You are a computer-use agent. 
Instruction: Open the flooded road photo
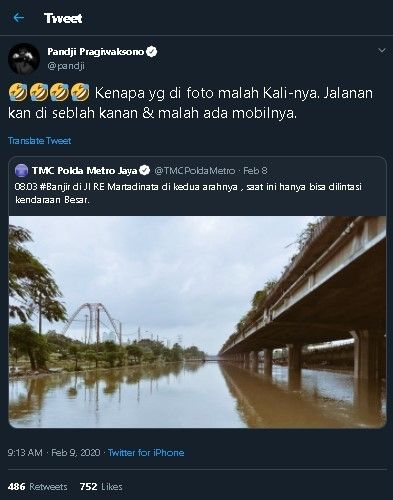197,322
